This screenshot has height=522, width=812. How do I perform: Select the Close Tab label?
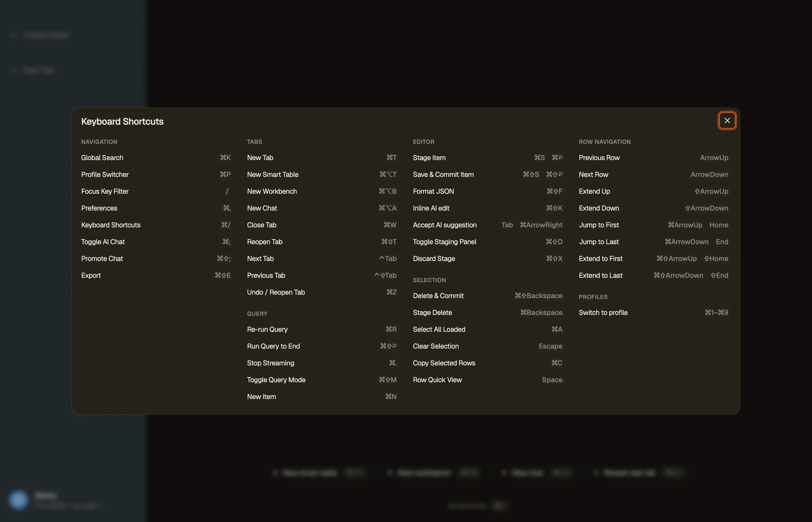click(x=262, y=225)
